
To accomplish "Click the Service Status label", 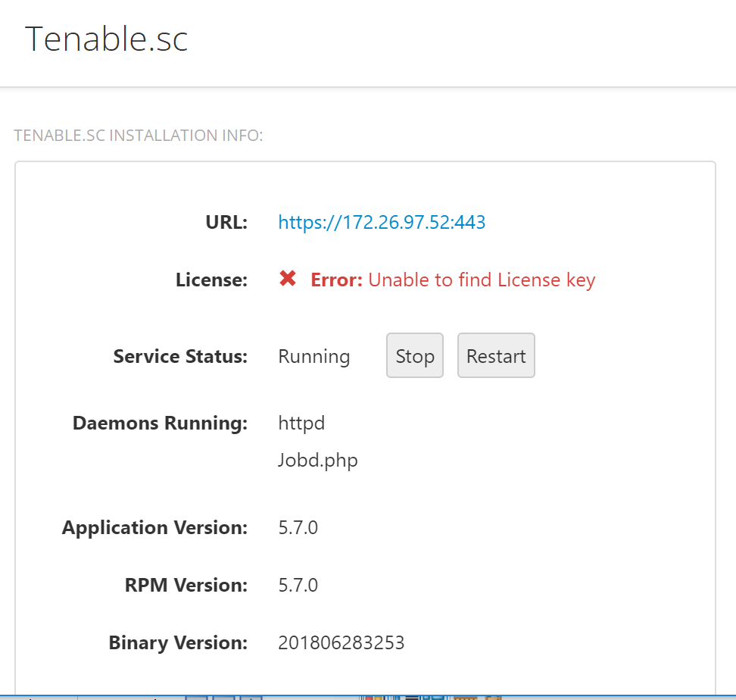I will (x=181, y=356).
